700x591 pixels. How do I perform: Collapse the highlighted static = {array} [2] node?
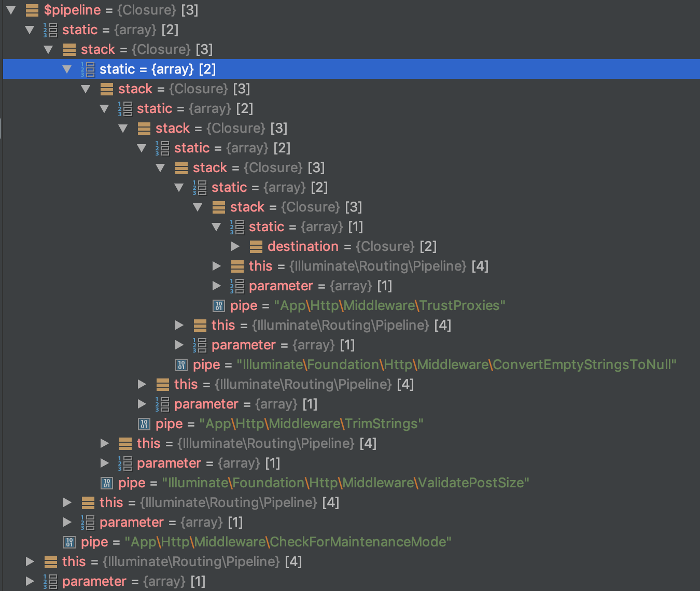click(67, 69)
